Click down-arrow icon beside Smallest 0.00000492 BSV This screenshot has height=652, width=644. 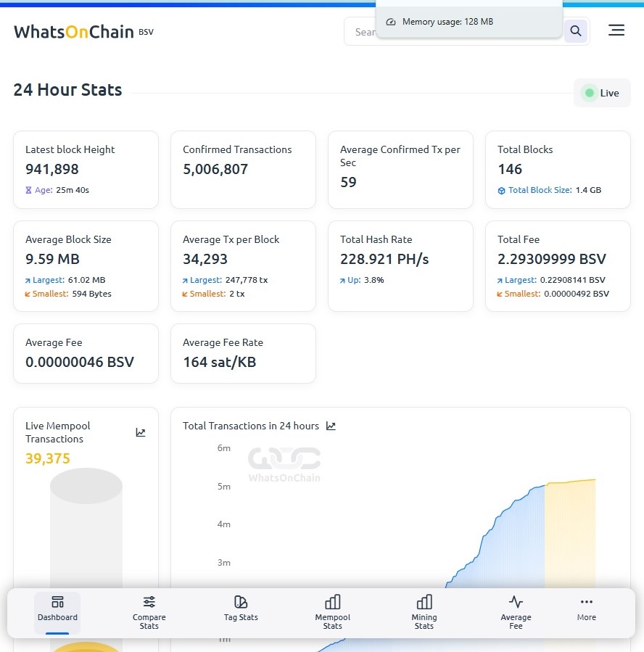[500, 294]
